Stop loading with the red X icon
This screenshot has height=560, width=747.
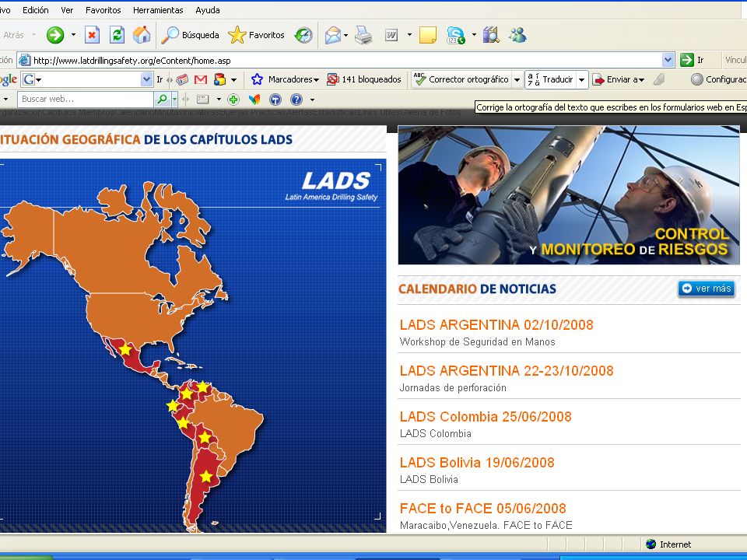pyautogui.click(x=92, y=35)
